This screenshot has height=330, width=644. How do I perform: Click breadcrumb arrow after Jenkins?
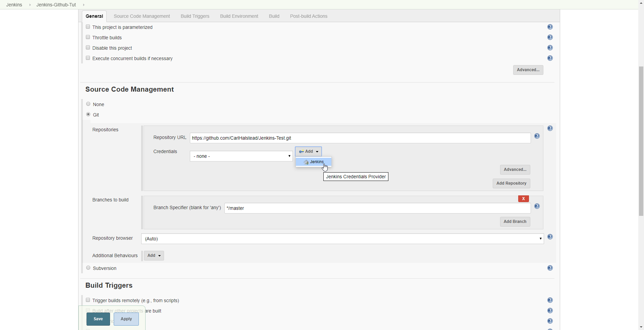point(30,5)
